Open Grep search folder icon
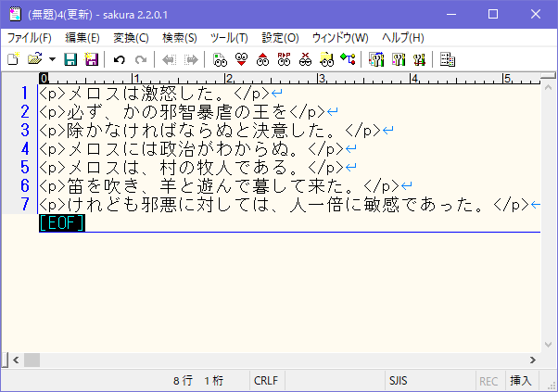 [326, 59]
